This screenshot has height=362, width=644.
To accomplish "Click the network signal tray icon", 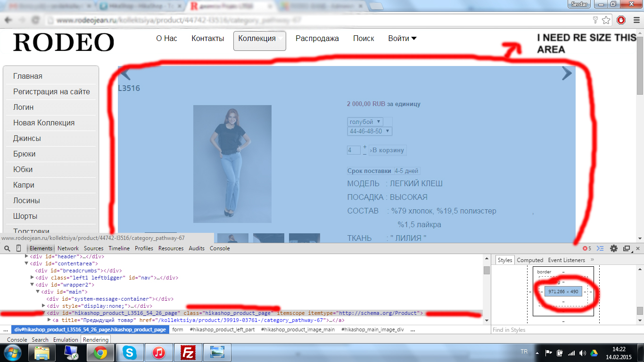I will 571,352.
